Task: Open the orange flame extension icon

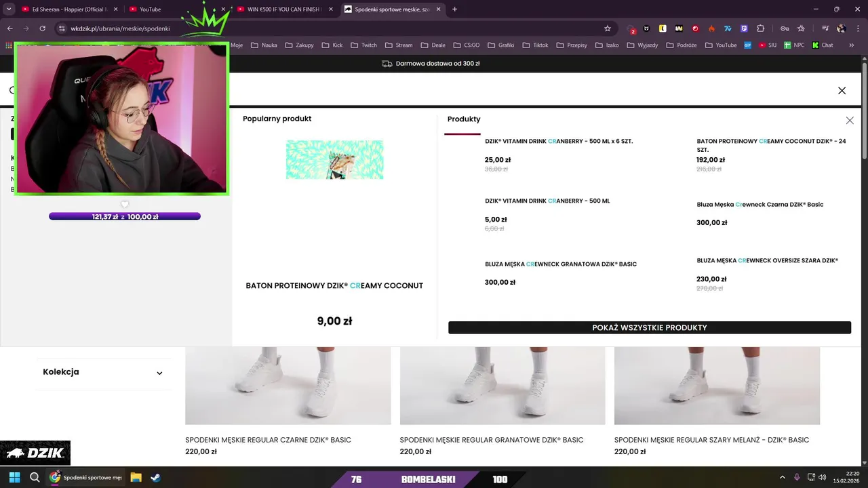Action: click(x=711, y=28)
